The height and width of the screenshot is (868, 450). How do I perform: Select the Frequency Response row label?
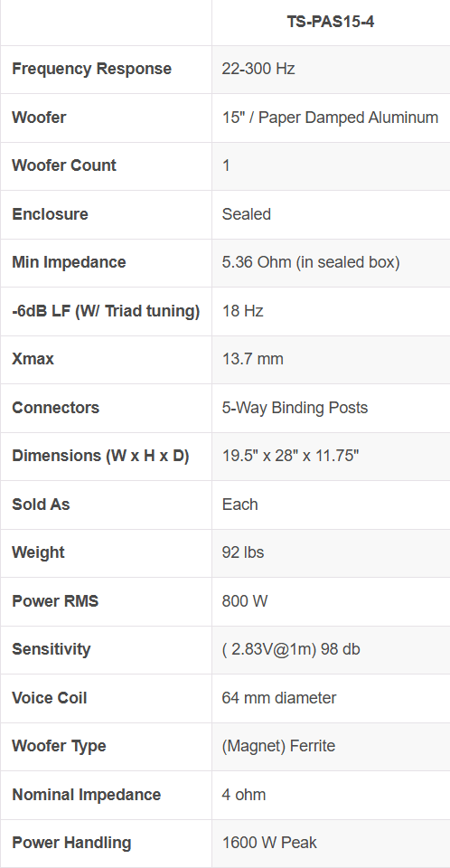click(92, 70)
